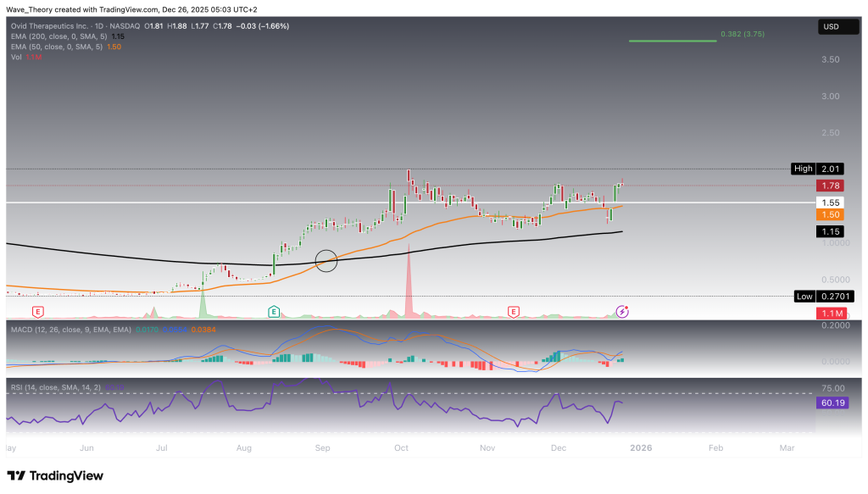The width and height of the screenshot is (868, 494).
Task: Click the Oct label on the time axis
Action: [402, 447]
